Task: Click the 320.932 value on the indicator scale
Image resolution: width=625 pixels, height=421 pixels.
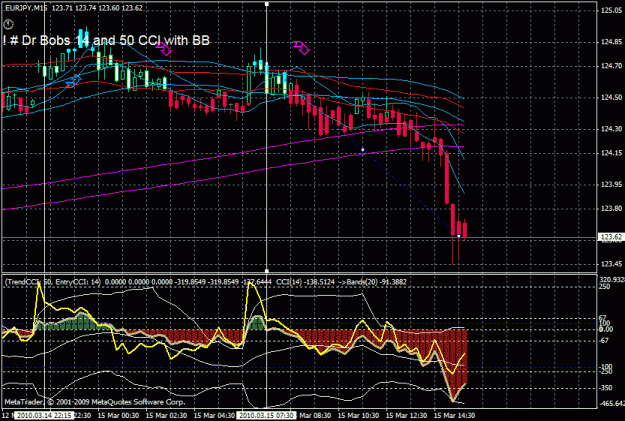Action: 612,280
